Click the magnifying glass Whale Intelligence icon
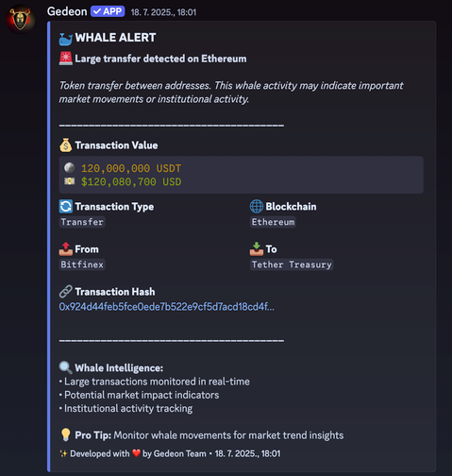Image resolution: width=452 pixels, height=476 pixels. pos(66,367)
